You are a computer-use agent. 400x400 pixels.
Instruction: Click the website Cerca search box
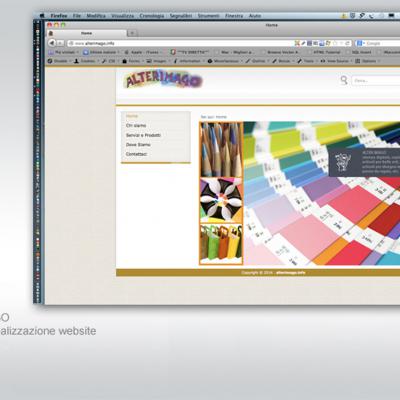coord(376,80)
